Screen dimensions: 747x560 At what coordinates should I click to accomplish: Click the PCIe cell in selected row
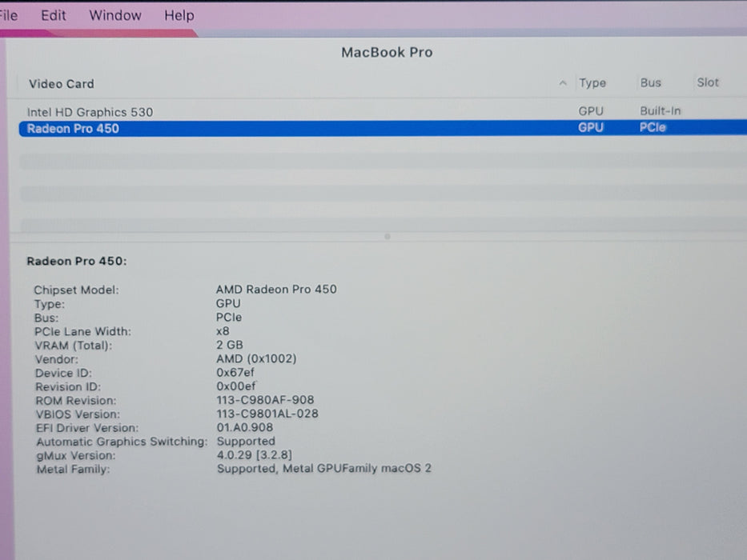pyautogui.click(x=653, y=128)
